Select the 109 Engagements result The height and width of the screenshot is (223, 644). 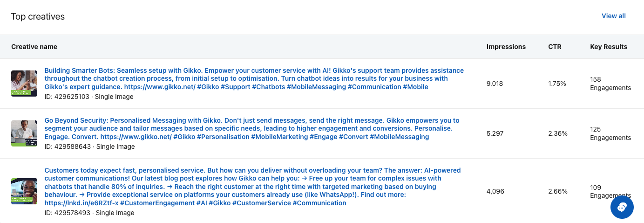(x=610, y=191)
